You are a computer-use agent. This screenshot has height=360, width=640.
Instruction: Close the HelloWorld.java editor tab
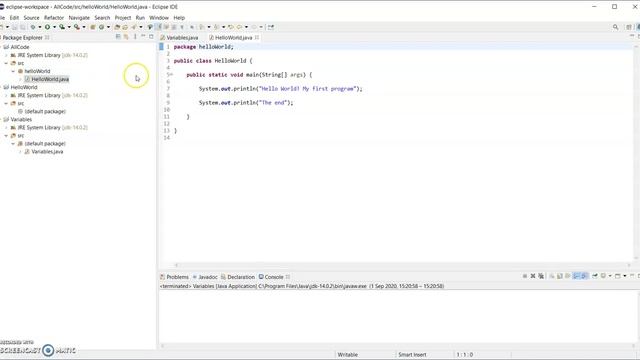coord(257,37)
